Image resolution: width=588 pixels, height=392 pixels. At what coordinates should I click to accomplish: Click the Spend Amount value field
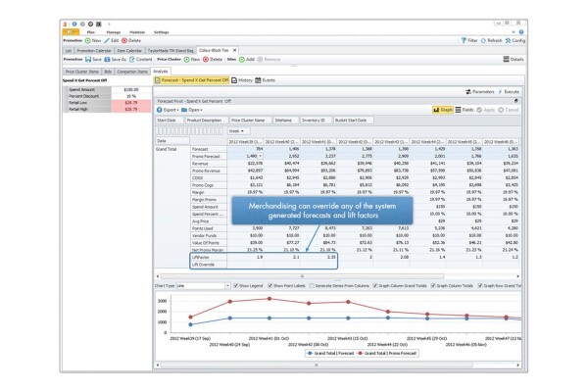tap(131, 89)
